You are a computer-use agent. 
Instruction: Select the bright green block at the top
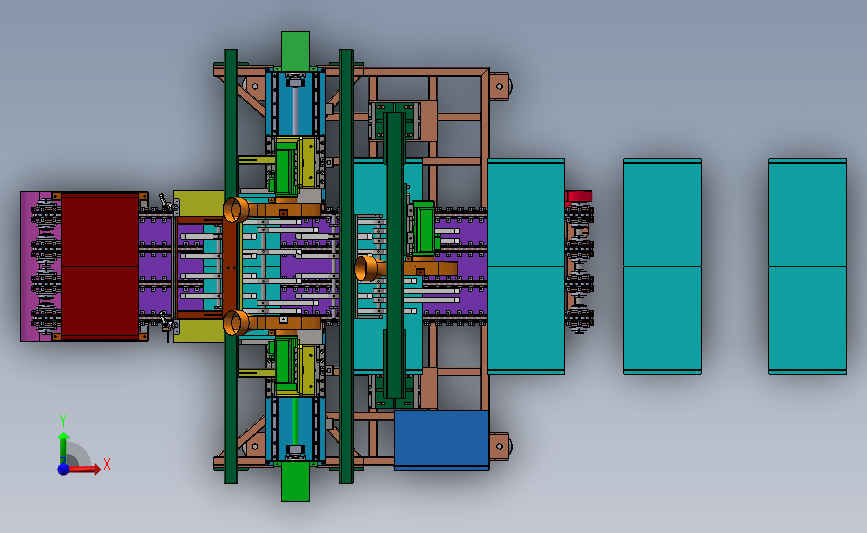[x=295, y=51]
